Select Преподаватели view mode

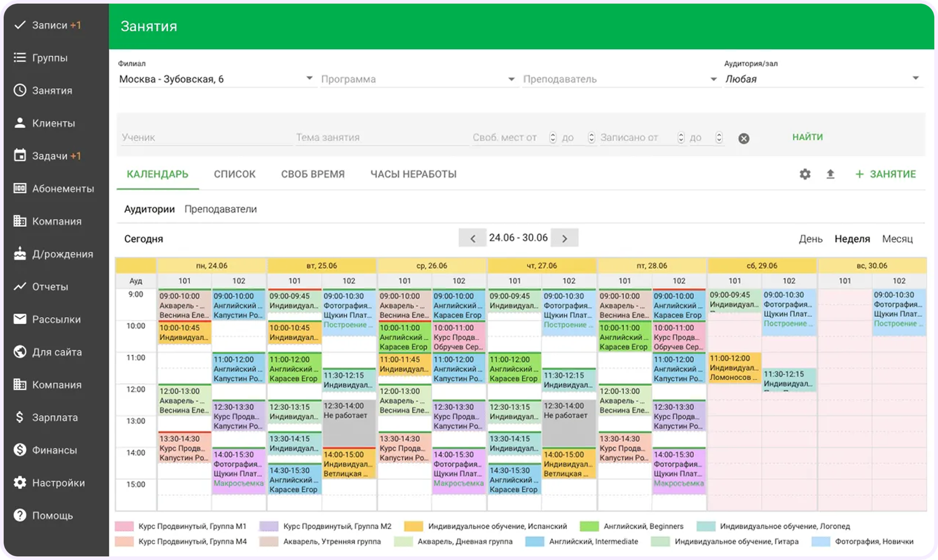pyautogui.click(x=220, y=209)
